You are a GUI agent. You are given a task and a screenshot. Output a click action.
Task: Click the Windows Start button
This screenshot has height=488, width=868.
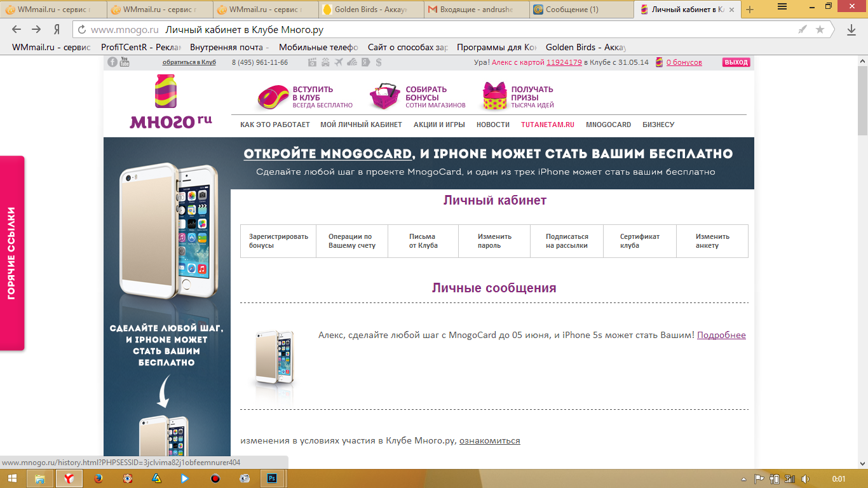click(12, 478)
